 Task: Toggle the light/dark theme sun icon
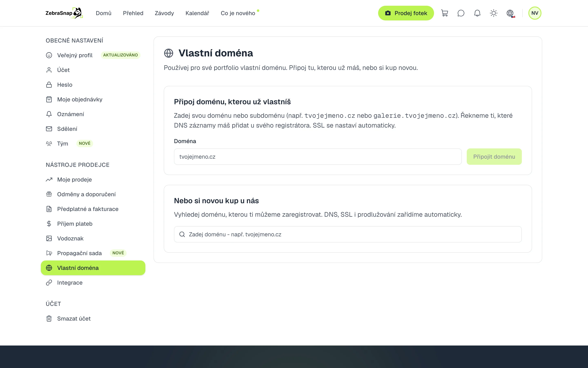tap(493, 13)
